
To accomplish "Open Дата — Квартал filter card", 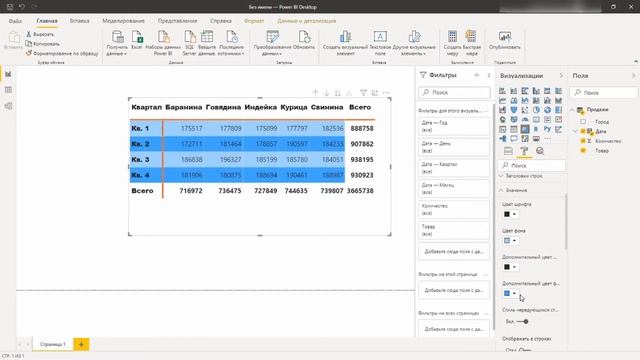I will click(454, 168).
